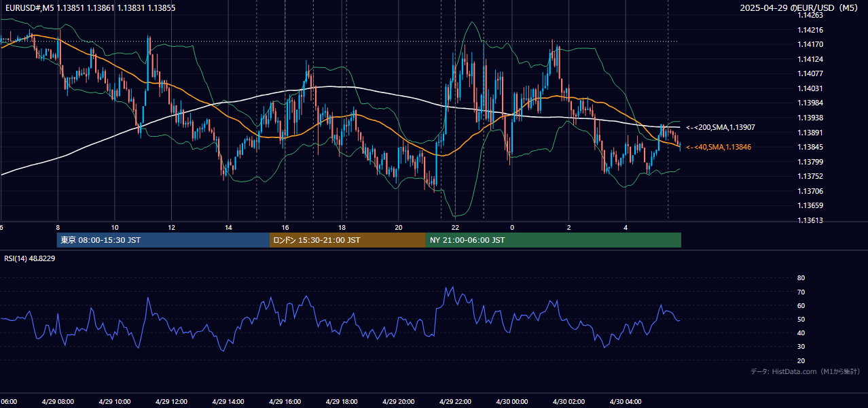Click the 4/29 22:00 bottom time label

tap(455, 401)
